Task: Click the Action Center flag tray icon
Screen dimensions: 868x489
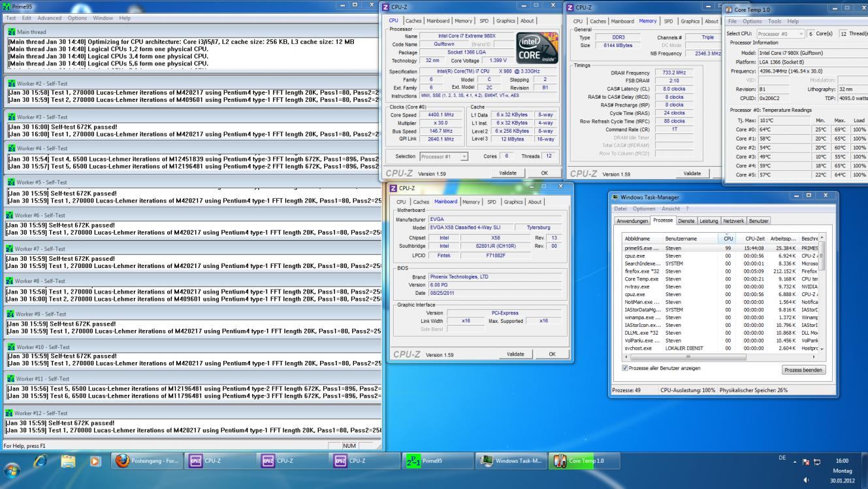Action: click(805, 461)
